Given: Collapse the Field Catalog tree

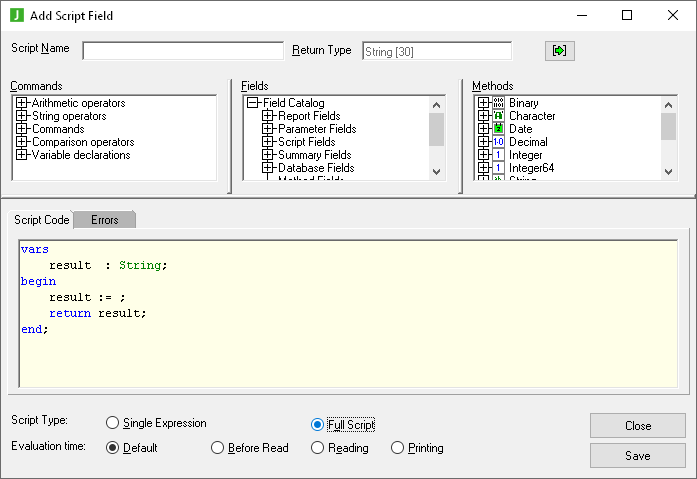Looking at the screenshot, I should tap(253, 103).
